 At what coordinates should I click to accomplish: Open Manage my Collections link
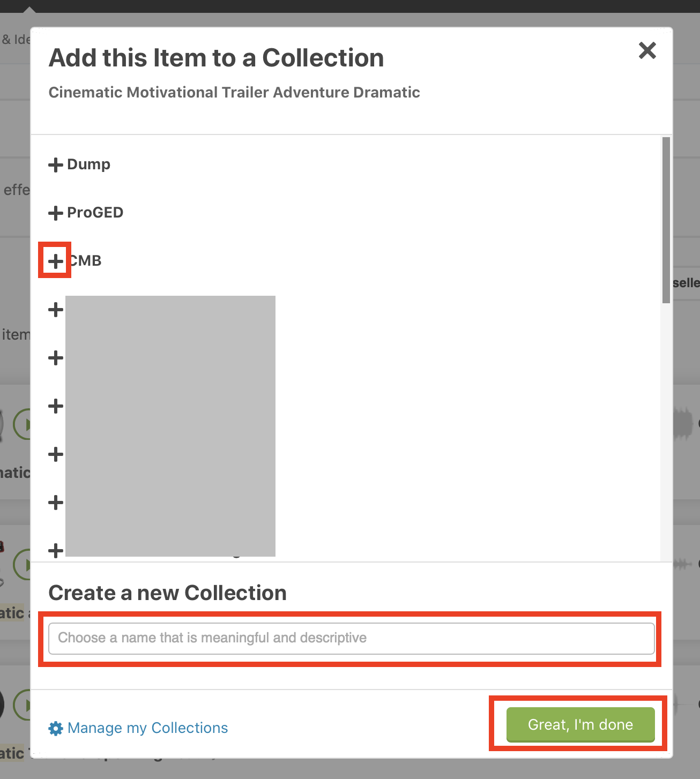pos(147,728)
